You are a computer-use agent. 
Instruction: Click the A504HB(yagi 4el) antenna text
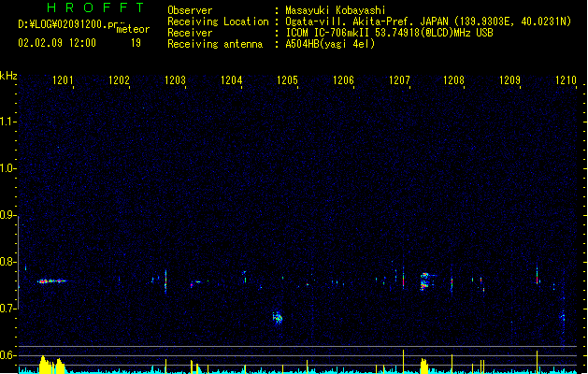click(330, 44)
